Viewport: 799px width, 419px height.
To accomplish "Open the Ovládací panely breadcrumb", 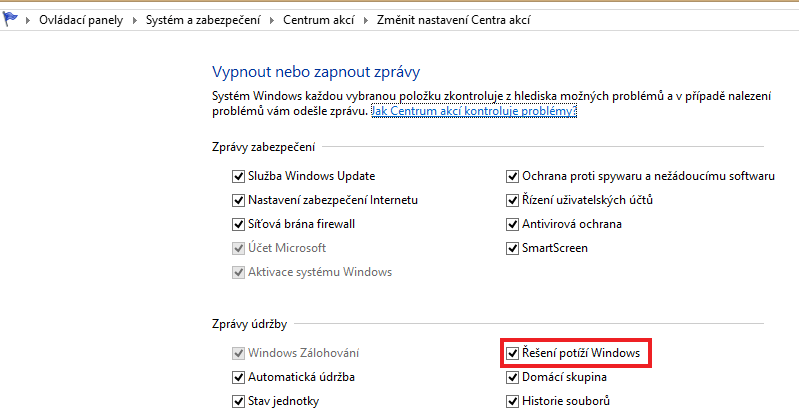I will [80, 20].
